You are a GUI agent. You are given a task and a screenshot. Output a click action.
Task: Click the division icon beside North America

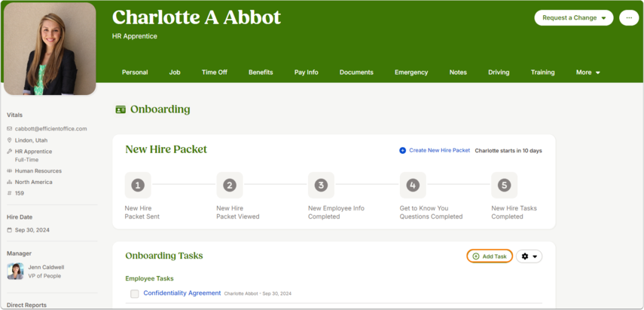pyautogui.click(x=10, y=182)
